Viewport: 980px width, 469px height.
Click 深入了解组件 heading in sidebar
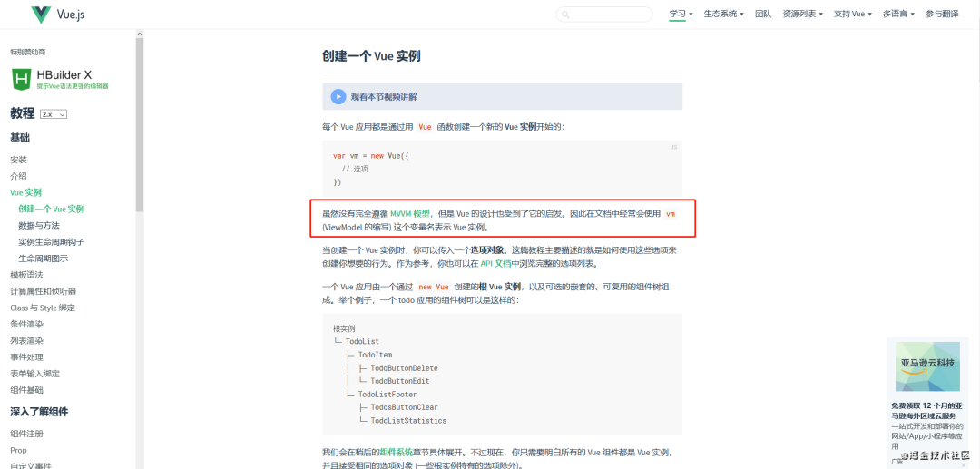click(x=39, y=412)
